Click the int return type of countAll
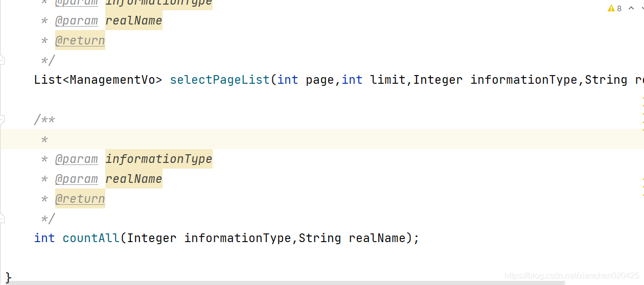Screen dimensions: 644x285 tap(44, 238)
